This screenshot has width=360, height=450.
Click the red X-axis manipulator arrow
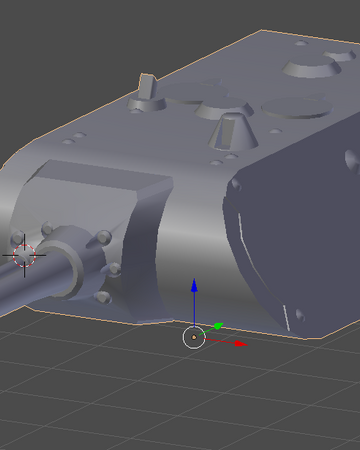pos(240,343)
